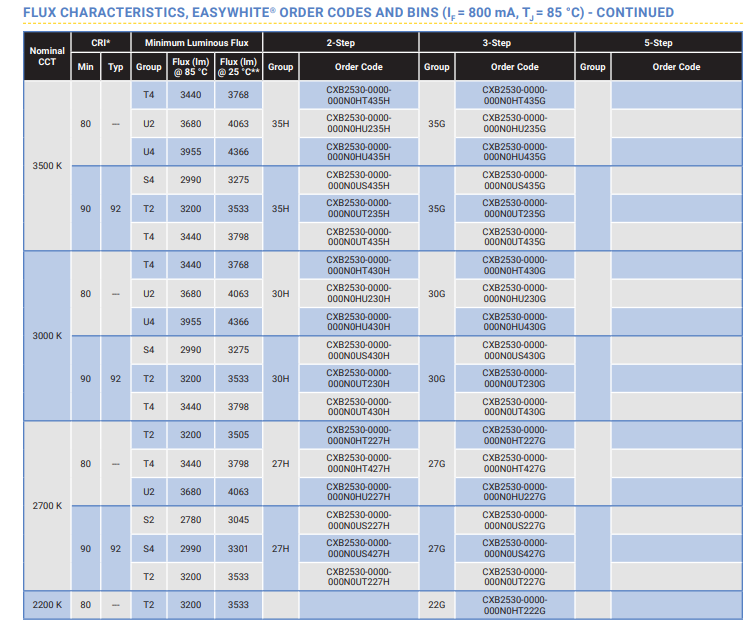Select order code CXB2530-0000-000N0UT435H

click(359, 237)
